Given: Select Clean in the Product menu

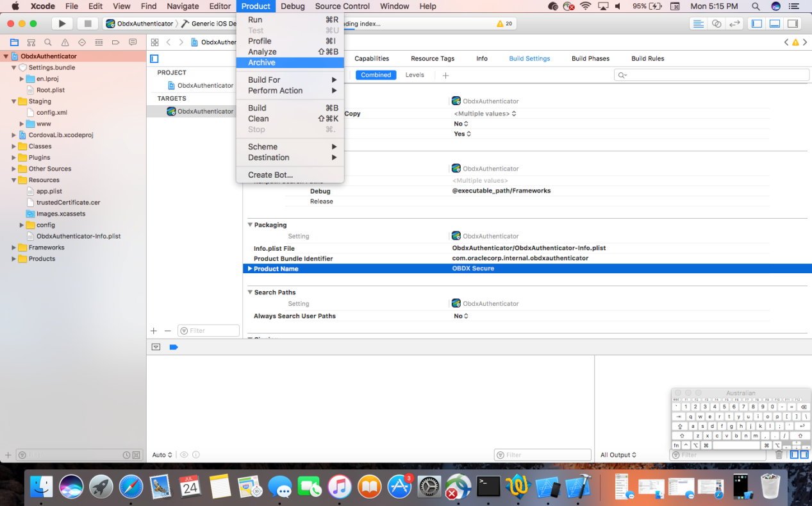Looking at the screenshot, I should tap(290, 119).
